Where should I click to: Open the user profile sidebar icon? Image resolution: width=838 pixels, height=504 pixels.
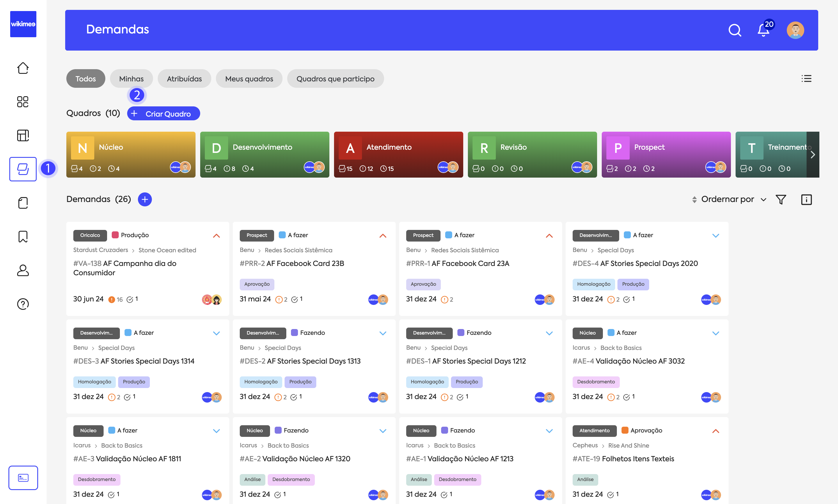(23, 270)
